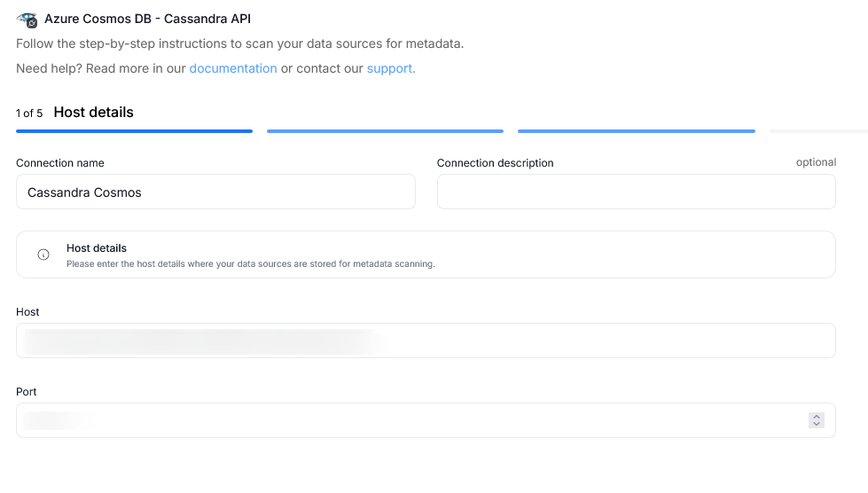Click the first progress step bar
This screenshot has height=493, width=868.
135,131
